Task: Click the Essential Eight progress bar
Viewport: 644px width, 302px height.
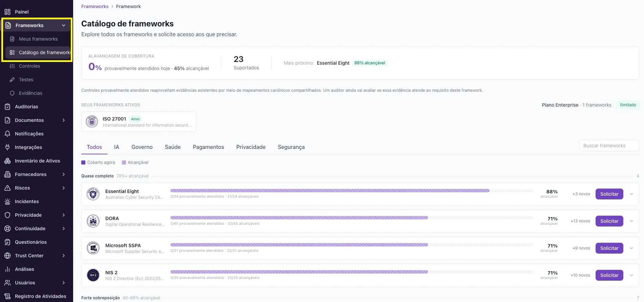Action: click(351, 191)
